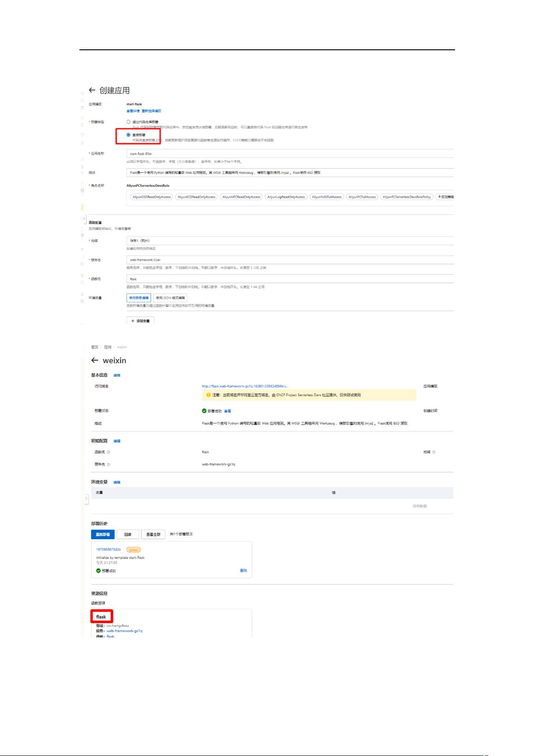The width and height of the screenshot is (535, 756).
Task: Switch to 使用 JSON 格式编辑 mode
Action: (x=170, y=297)
